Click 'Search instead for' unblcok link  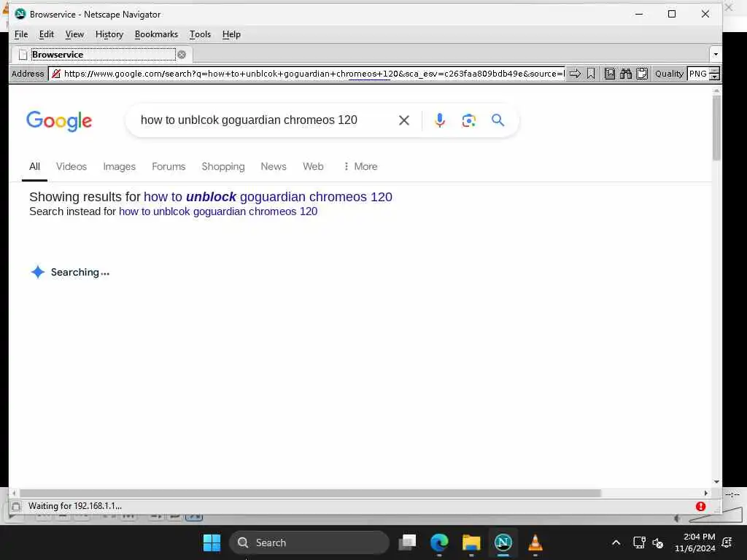218,211
